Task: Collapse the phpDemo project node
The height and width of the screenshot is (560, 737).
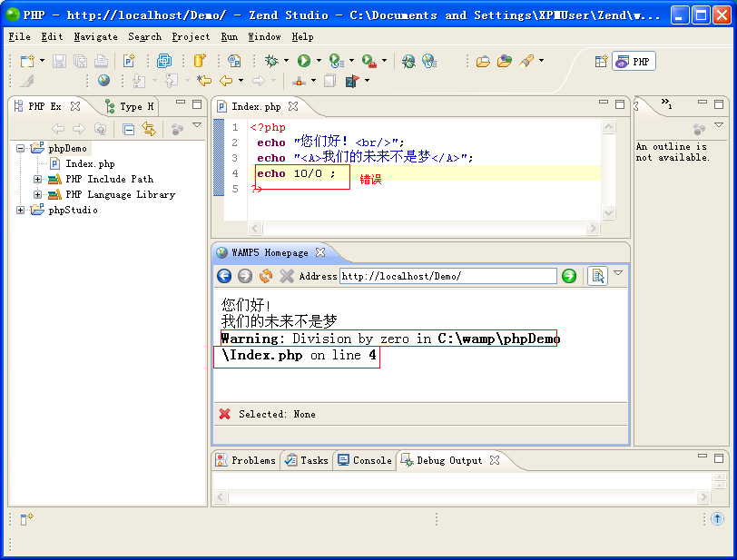Action: click(21, 148)
